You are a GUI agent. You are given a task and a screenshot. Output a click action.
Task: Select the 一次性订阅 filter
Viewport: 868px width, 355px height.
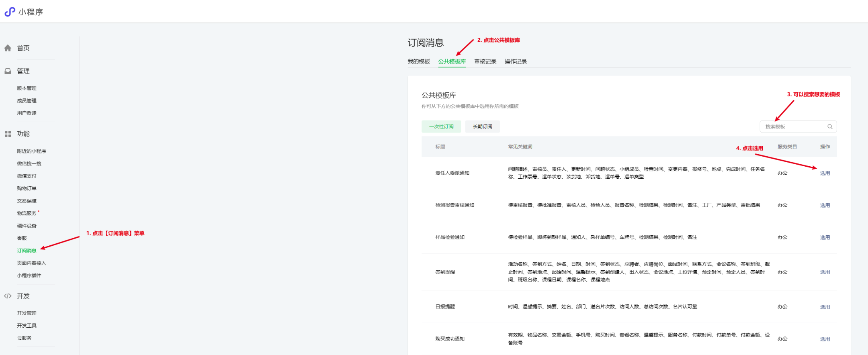[x=441, y=126]
